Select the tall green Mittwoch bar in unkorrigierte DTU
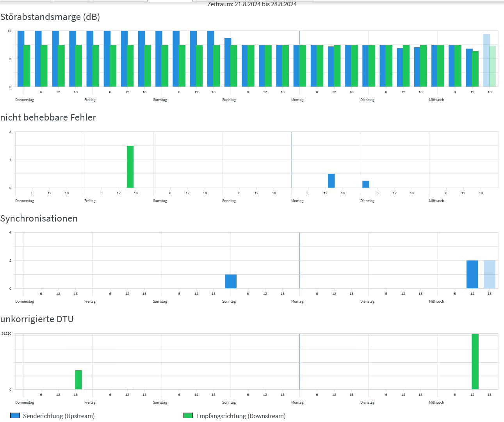Viewport: 504px width, 422px height. click(x=475, y=362)
